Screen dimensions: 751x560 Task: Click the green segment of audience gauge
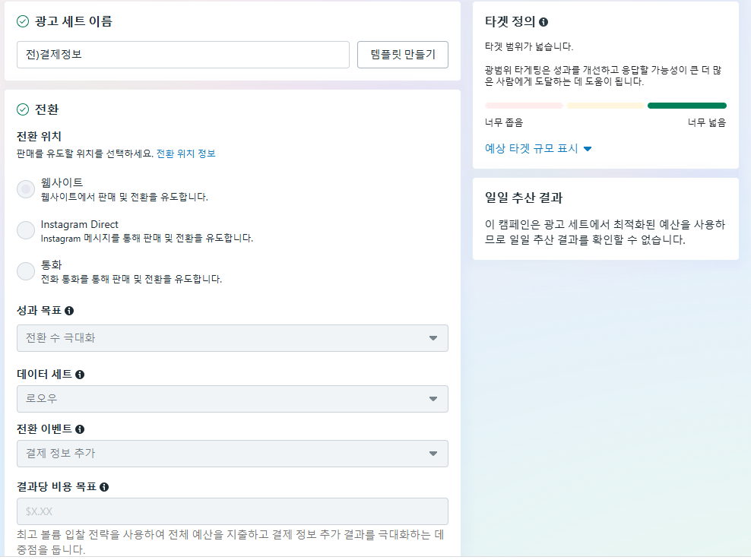687,106
